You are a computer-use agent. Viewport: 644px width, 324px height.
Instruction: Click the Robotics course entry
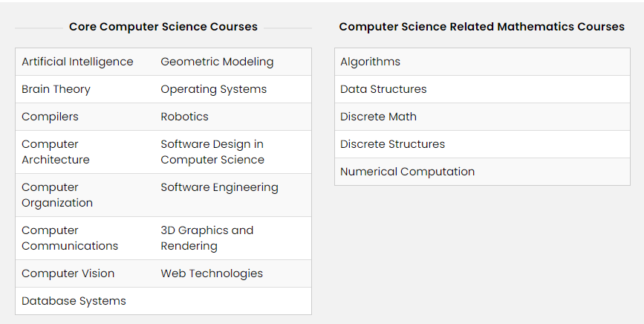coord(184,117)
